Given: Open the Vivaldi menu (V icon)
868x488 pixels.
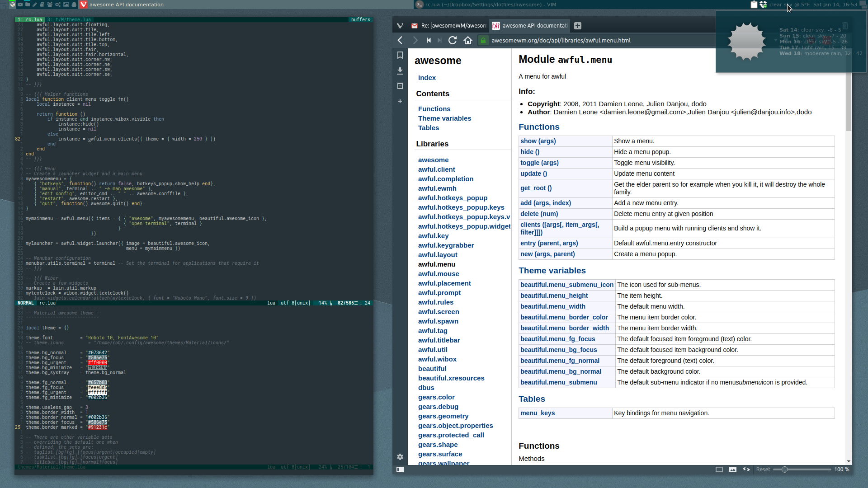Looking at the screenshot, I should pyautogui.click(x=400, y=26).
